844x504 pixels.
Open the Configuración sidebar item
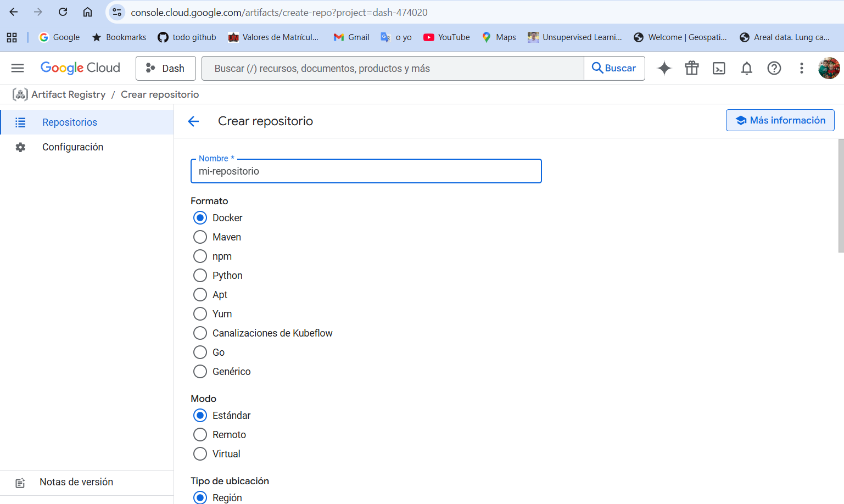point(87,147)
